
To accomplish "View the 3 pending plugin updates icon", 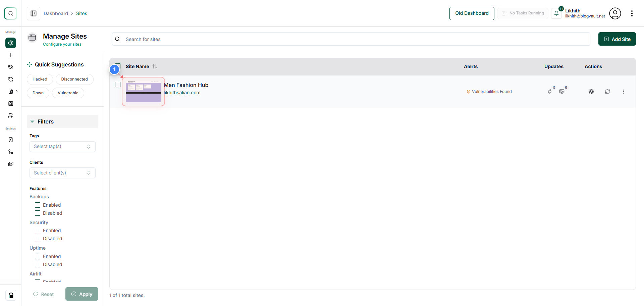I will (x=550, y=91).
